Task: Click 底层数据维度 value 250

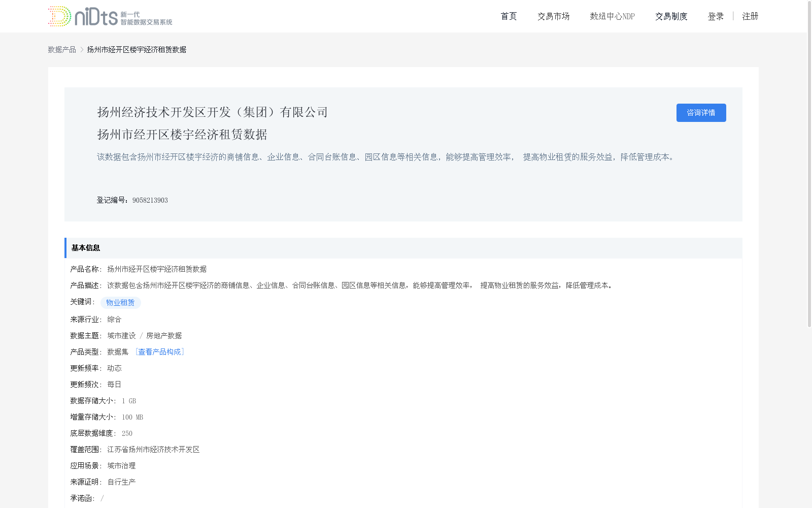Action: pyautogui.click(x=127, y=433)
